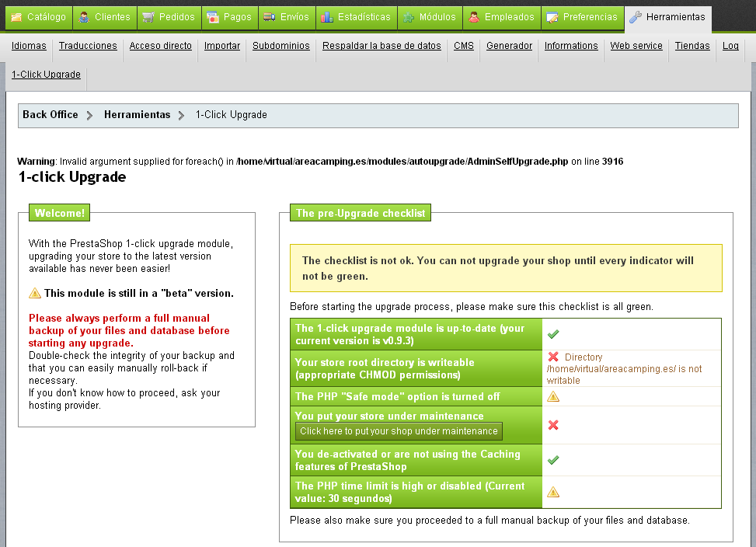Open the 1-Click Upgrade submenu link
The image size is (756, 547).
coord(46,75)
